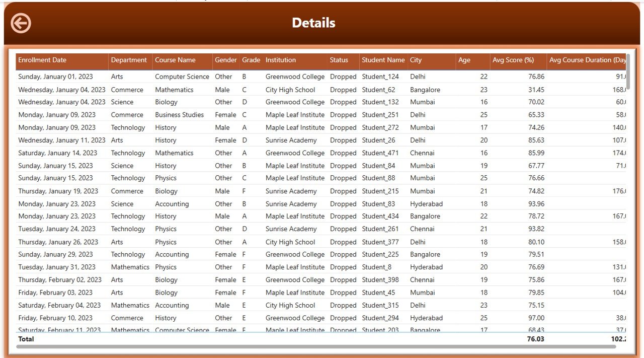This screenshot has width=644, height=358.
Task: Select the Avg Score value 31.45
Action: (536, 90)
